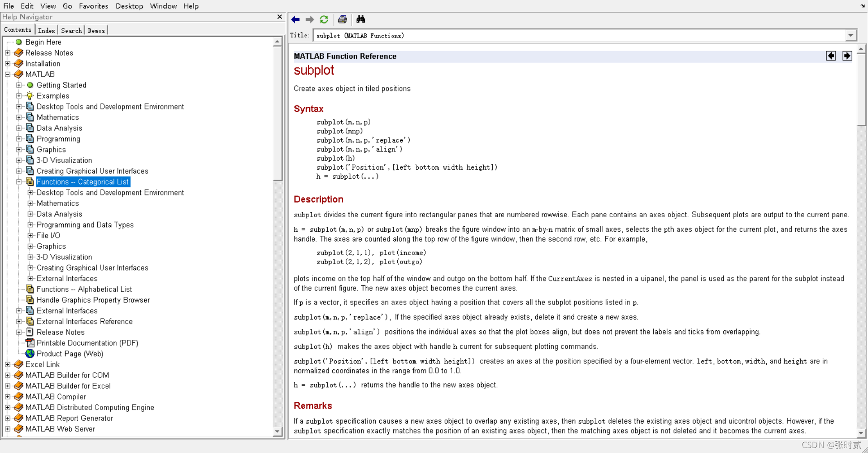Screen dimensions: 868x453
Task: Click the help page scrollbar down arrow
Action: (x=861, y=433)
